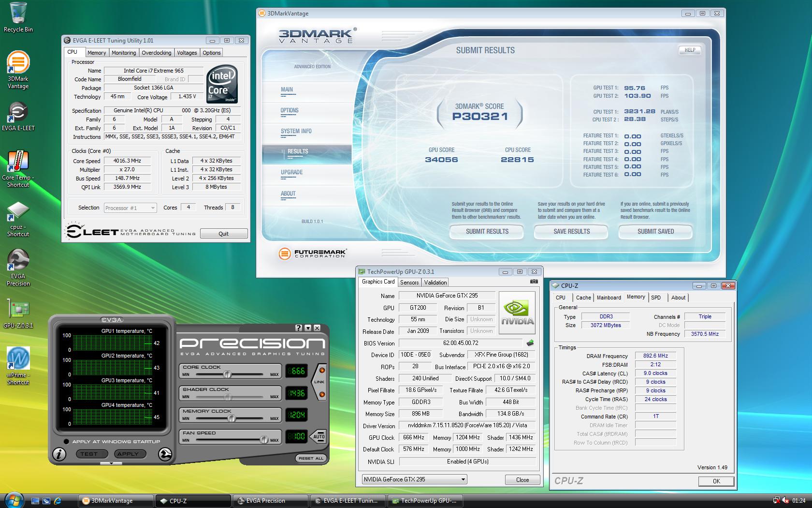Click the 3DMark Help button
The image size is (812, 508).
click(690, 50)
